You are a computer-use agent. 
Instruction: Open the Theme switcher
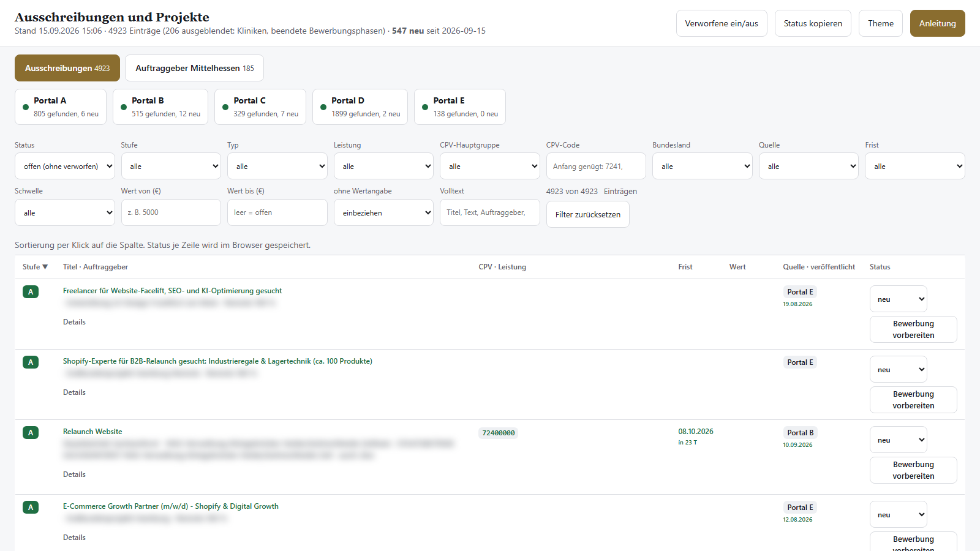coord(881,23)
